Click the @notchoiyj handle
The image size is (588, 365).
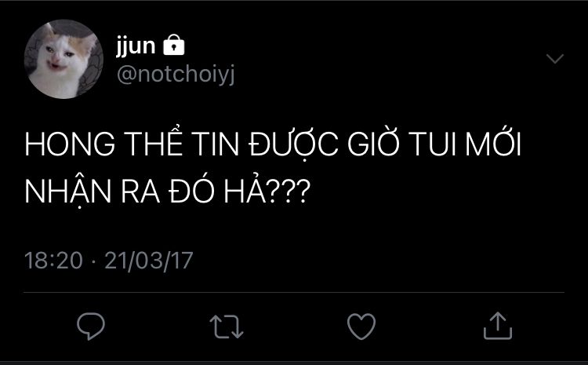pos(175,74)
